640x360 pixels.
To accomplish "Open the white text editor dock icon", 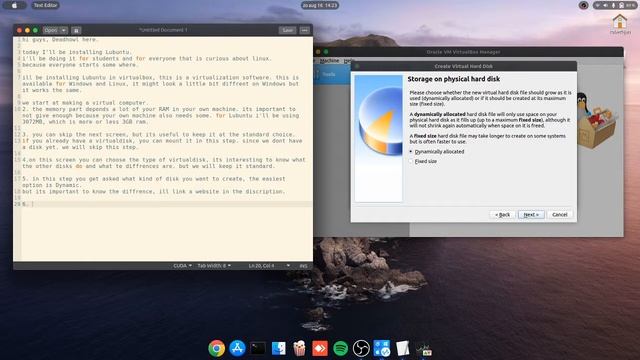I will [402, 349].
